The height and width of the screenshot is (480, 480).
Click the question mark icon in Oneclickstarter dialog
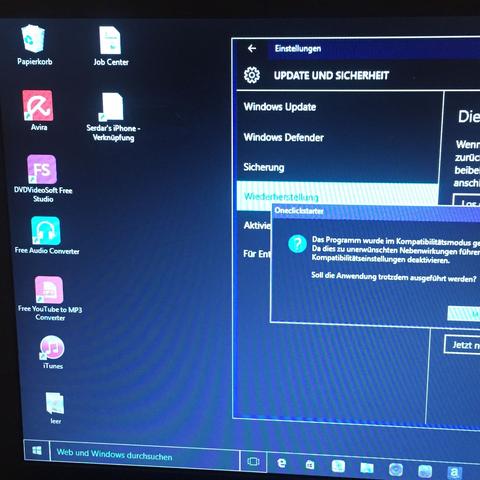point(297,244)
